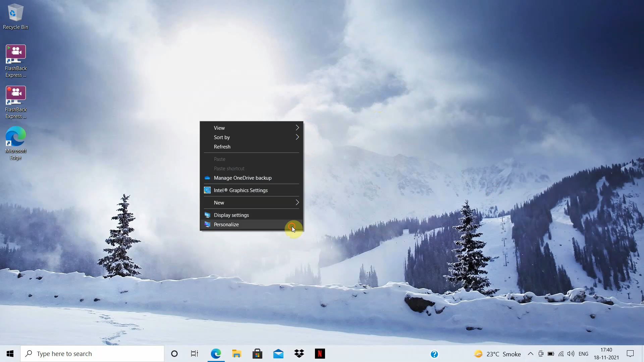Open File Explorer from the taskbar

tap(237, 353)
